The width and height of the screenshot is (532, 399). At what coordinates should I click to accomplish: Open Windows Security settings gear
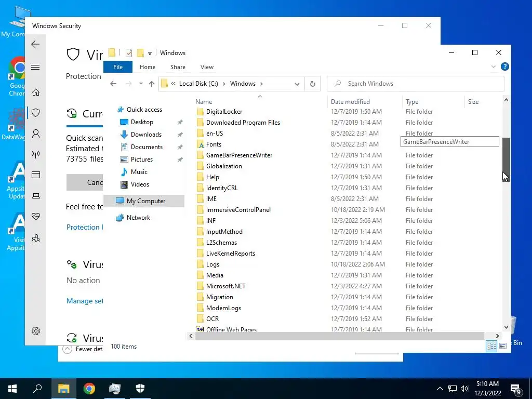36,331
